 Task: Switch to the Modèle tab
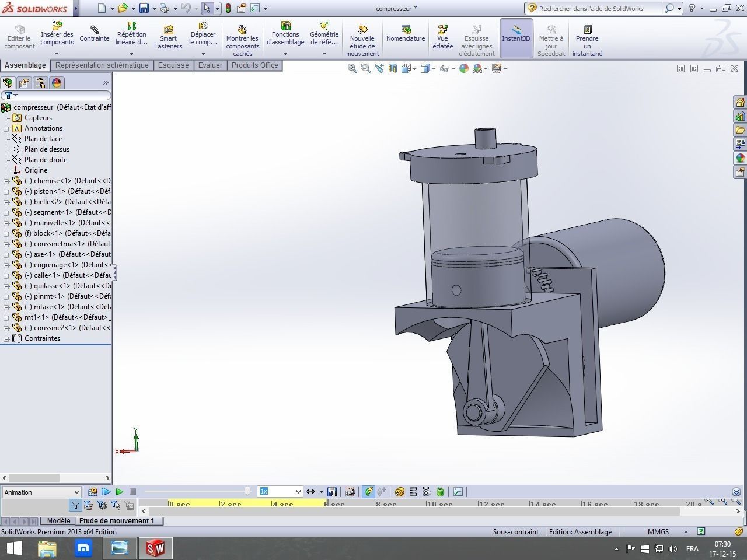(x=58, y=520)
